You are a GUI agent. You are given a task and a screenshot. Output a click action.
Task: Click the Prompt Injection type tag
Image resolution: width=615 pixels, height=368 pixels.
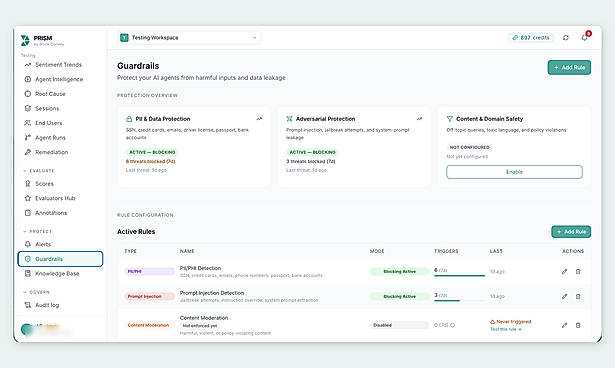pos(149,296)
